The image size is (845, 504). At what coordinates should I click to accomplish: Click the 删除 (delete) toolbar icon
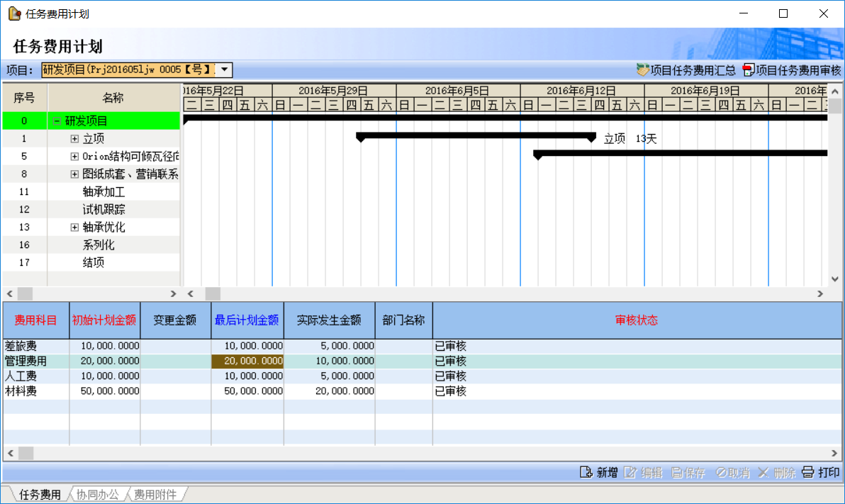763,473
